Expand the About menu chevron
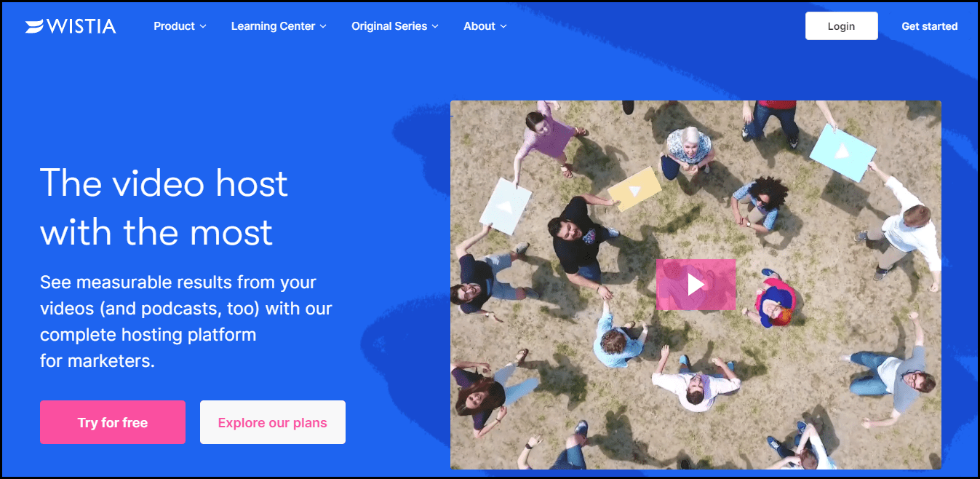 point(503,26)
